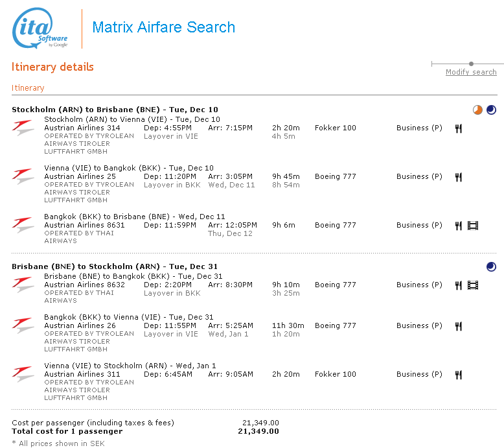Screen dimensions: 504x448
Task: Click the overnight moon icon for Stockholm to Brisbane
Action: [x=491, y=110]
